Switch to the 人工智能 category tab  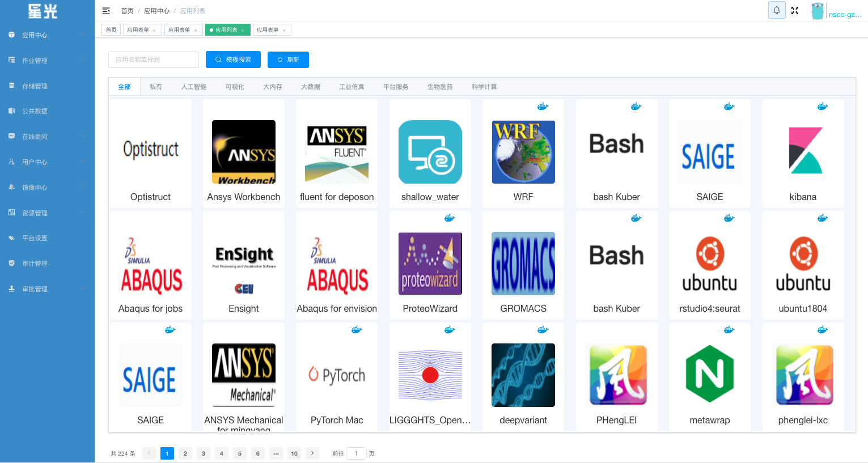(194, 87)
